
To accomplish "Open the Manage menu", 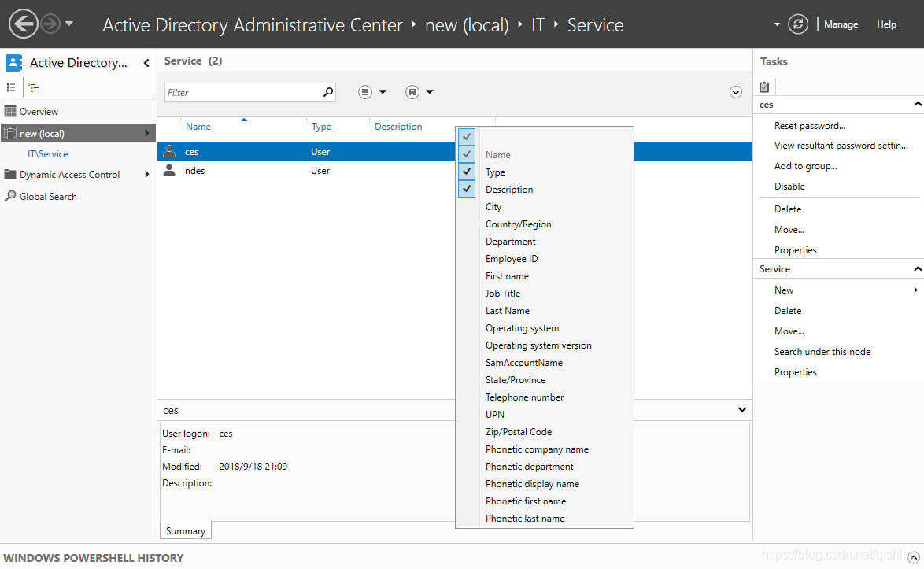I will (x=841, y=24).
